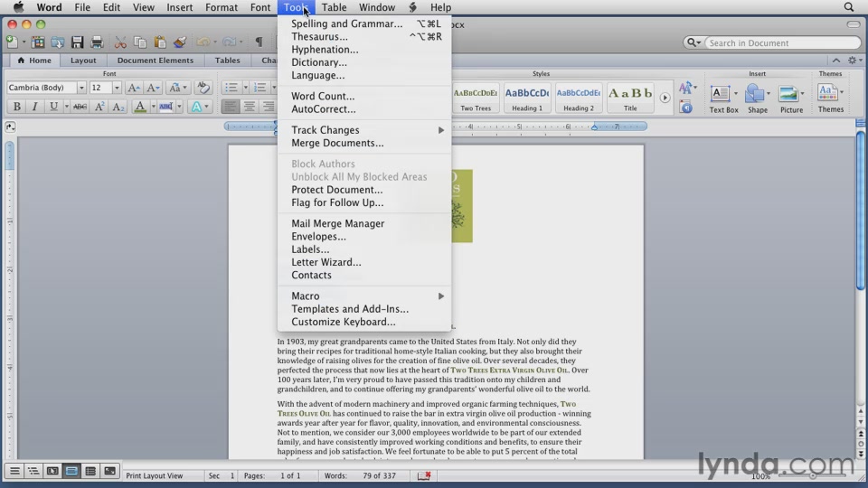868x488 pixels.
Task: Open the font name dropdown
Action: click(81, 88)
